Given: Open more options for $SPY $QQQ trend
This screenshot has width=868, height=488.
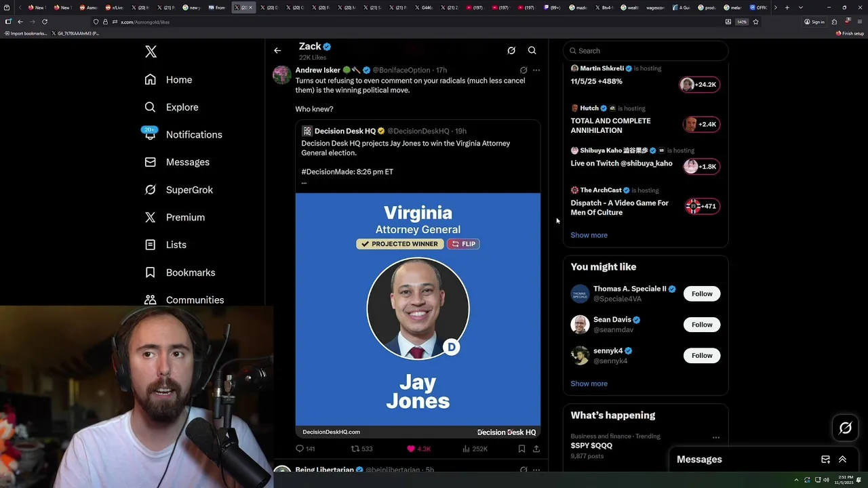Looking at the screenshot, I should [716, 437].
